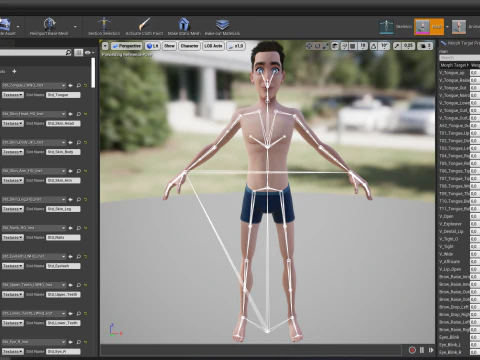Viewport: 480px width, 360px height.
Task: Browse to the Std_Skin_Arm material asset
Action: 79,171
